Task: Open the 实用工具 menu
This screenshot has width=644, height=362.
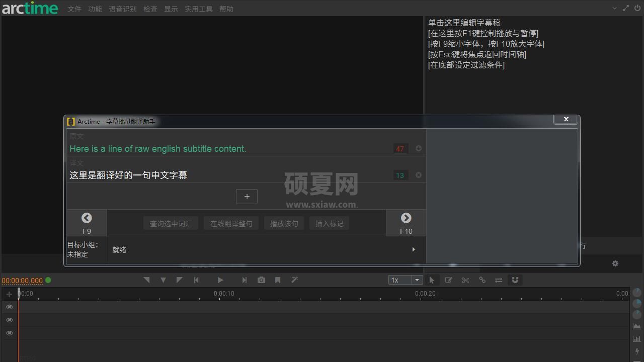Action: point(199,9)
